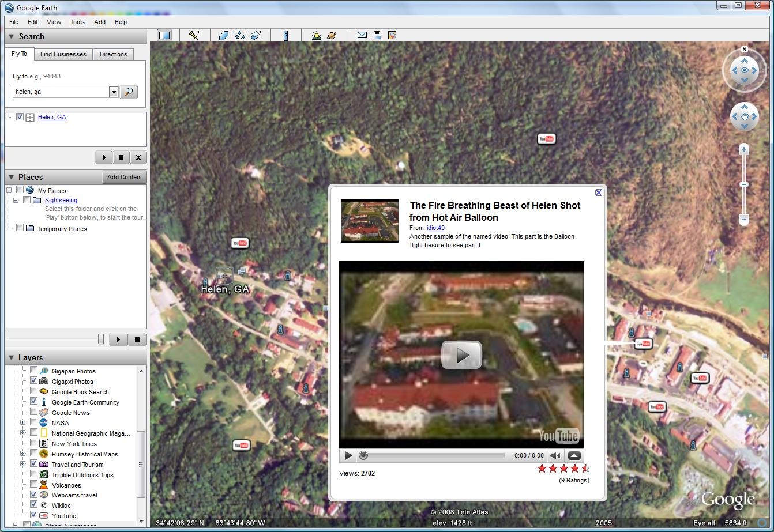Image resolution: width=774 pixels, height=532 pixels.
Task: Add a placemark with the pushpin tool
Action: pyautogui.click(x=194, y=35)
